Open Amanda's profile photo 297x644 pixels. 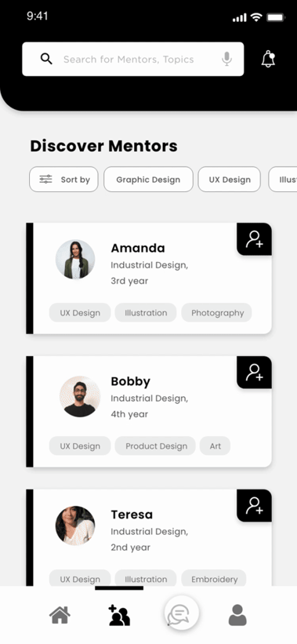click(x=75, y=260)
